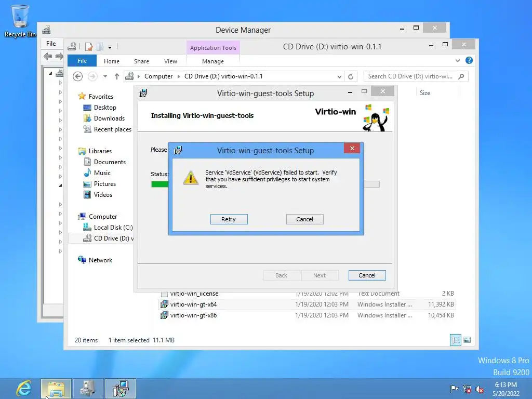Cancel the Virtio-win-guest-tools installation wizard
Image resolution: width=532 pixels, height=399 pixels.
(367, 275)
